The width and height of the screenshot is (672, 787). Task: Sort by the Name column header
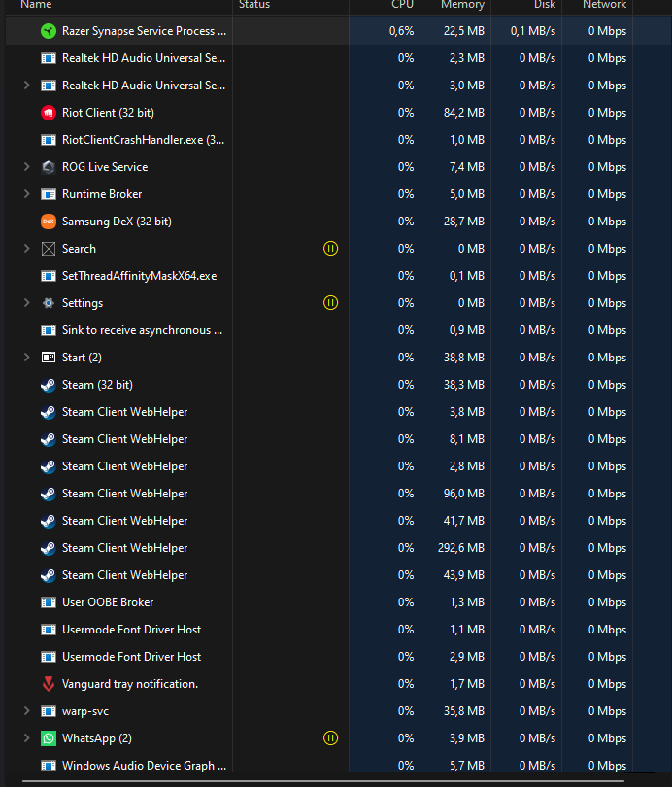click(x=36, y=5)
